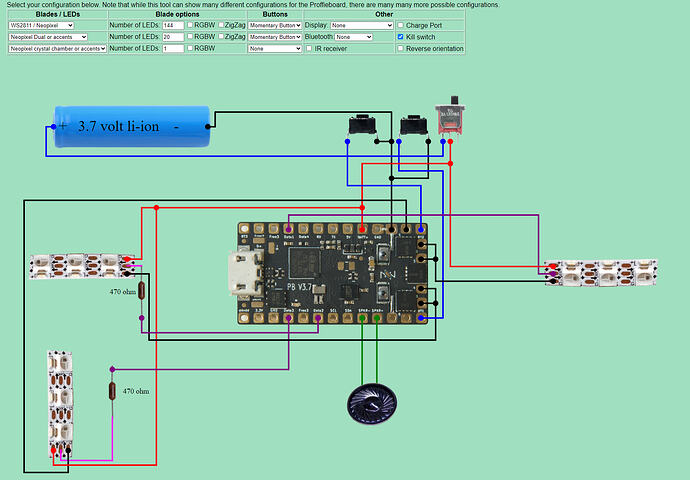690x480 pixels.
Task: Click the Number of LEDs field showing 20
Action: point(173,37)
